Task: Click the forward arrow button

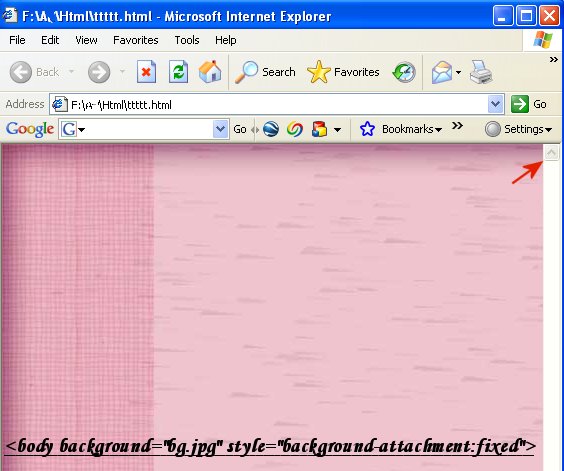Action: pyautogui.click(x=99, y=72)
